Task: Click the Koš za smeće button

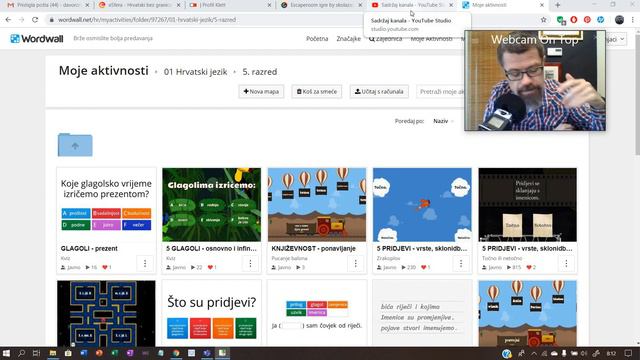Action: (317, 91)
